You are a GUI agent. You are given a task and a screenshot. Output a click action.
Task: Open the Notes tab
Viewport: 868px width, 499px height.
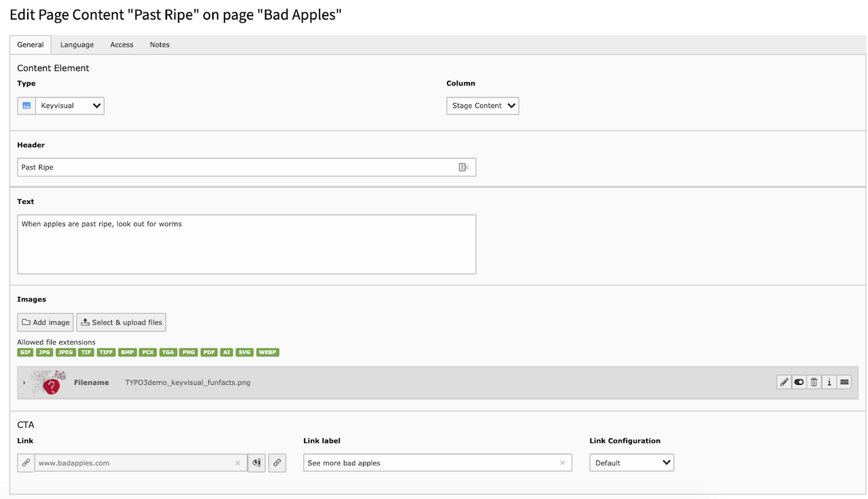coord(159,45)
